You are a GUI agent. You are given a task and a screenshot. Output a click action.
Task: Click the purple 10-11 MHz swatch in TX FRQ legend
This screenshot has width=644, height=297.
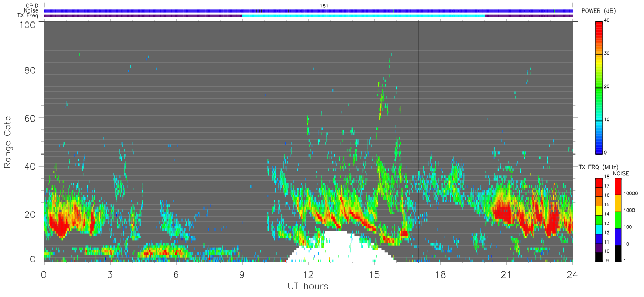(x=599, y=247)
